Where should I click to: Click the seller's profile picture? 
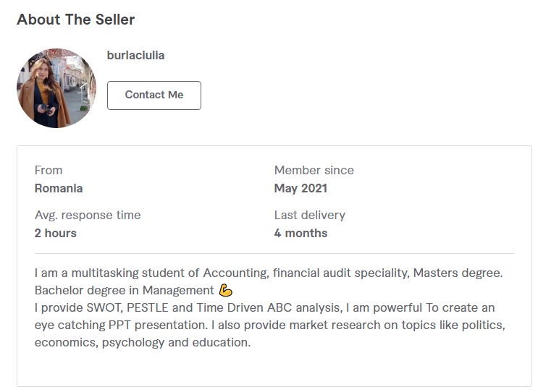56,88
